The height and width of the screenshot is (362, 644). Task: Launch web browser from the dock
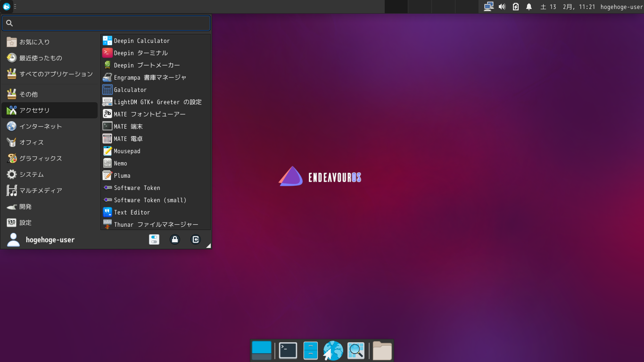point(333,351)
